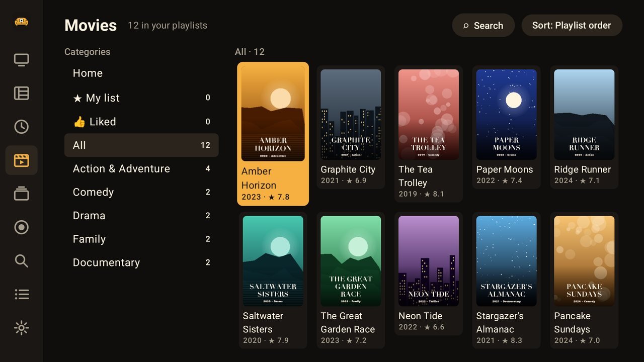Open the Live TV screen icon
This screenshot has height=362, width=644.
tap(21, 60)
